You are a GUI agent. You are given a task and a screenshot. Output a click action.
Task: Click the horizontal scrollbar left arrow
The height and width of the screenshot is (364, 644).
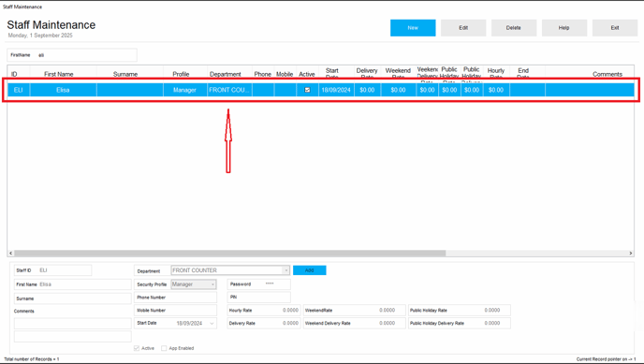pos(10,254)
